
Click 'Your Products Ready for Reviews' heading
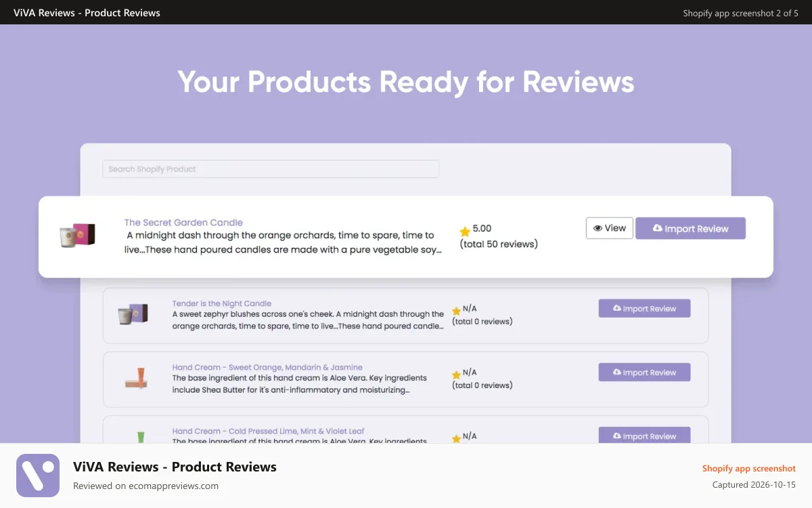point(406,82)
